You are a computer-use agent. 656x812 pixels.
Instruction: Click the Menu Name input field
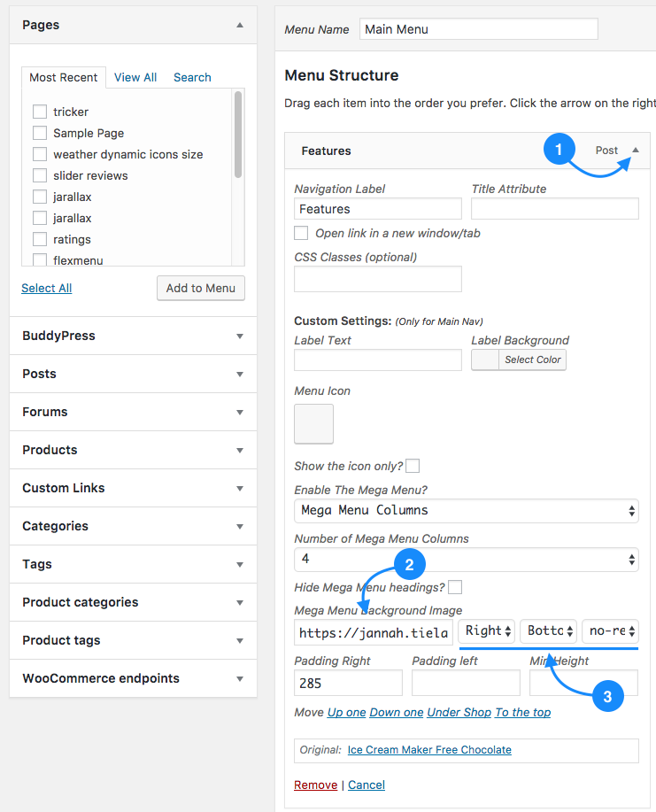(x=479, y=29)
